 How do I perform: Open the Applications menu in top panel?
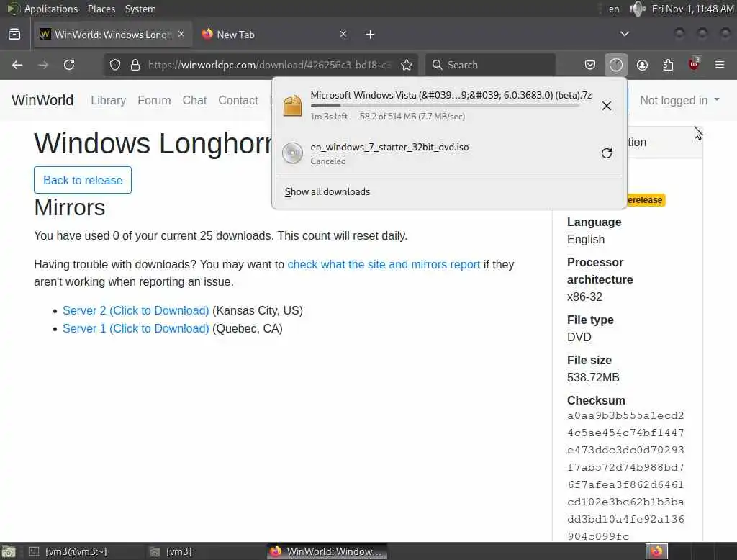click(51, 9)
